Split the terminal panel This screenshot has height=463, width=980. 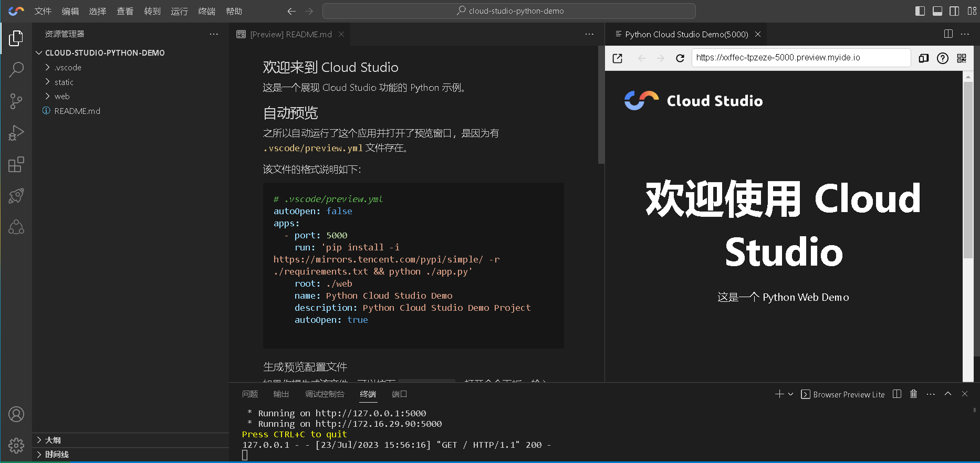click(x=897, y=394)
